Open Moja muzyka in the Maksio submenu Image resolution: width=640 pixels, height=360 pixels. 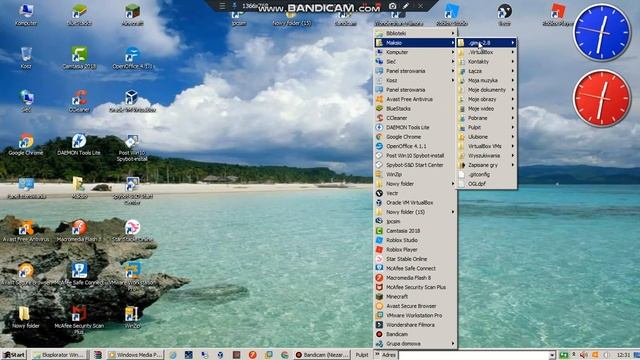[x=487, y=80]
